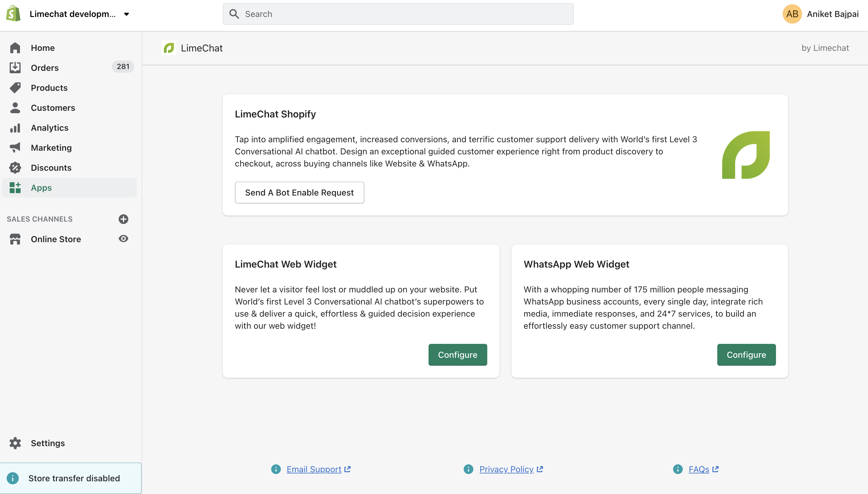Configure the WhatsApp Web Widget
Image resolution: width=868 pixels, height=494 pixels.
click(746, 354)
